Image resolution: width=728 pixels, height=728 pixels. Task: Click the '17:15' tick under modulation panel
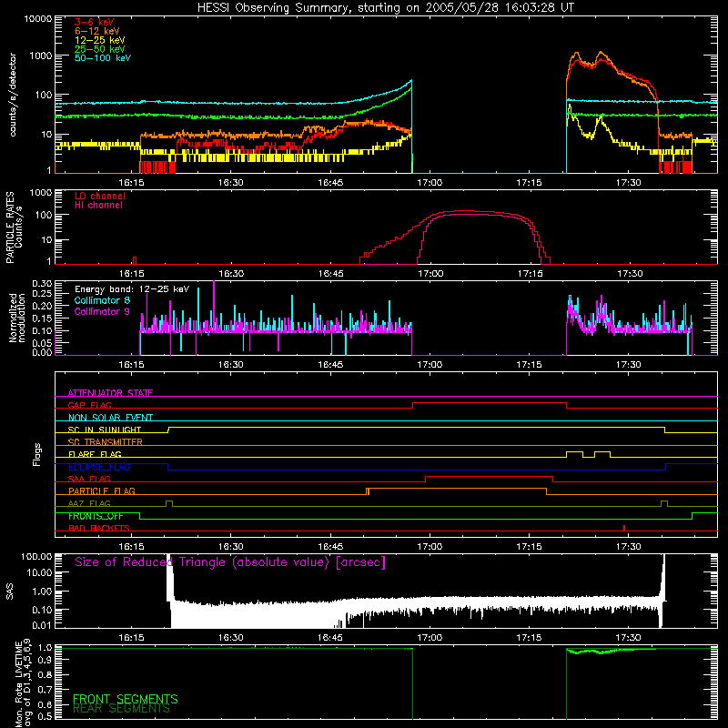pos(530,365)
